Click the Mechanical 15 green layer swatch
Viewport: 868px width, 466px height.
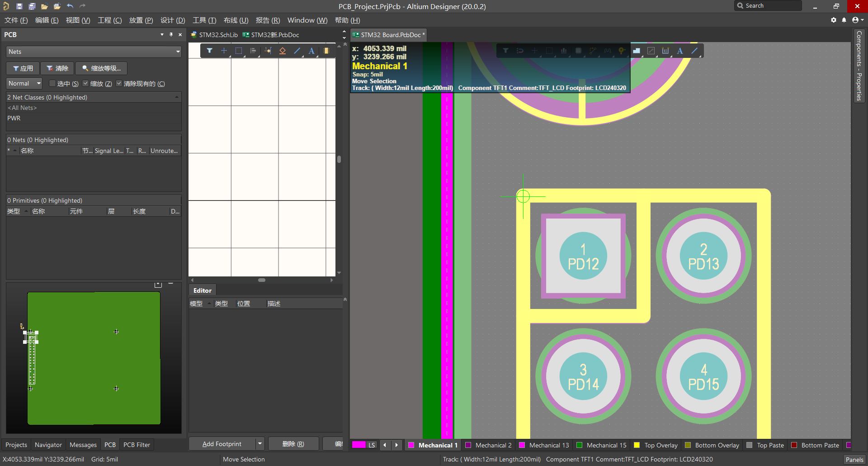(x=579, y=445)
